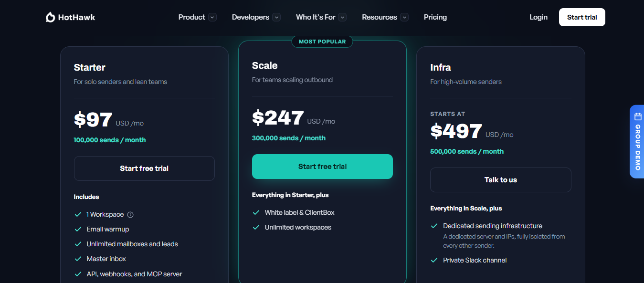Click 'Email warmup' feature text

tap(108, 229)
